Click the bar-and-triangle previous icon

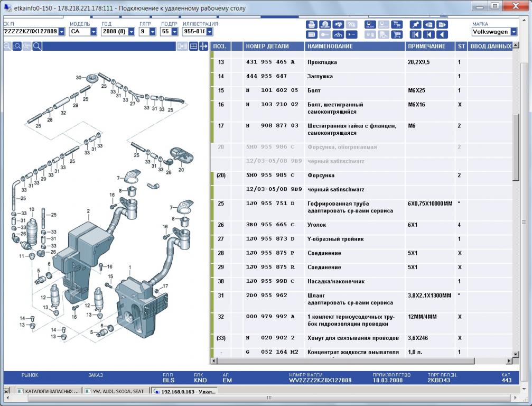(x=429, y=34)
